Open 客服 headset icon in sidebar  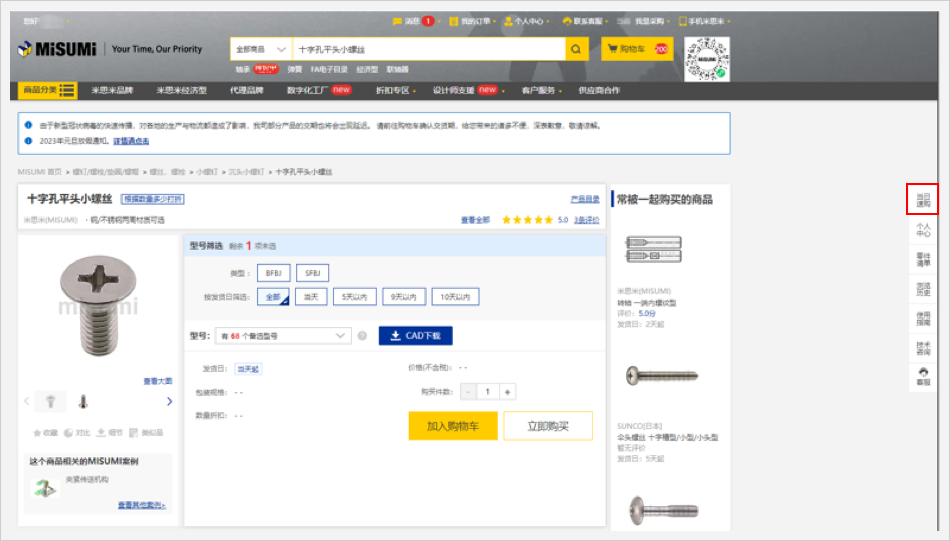coord(923,375)
